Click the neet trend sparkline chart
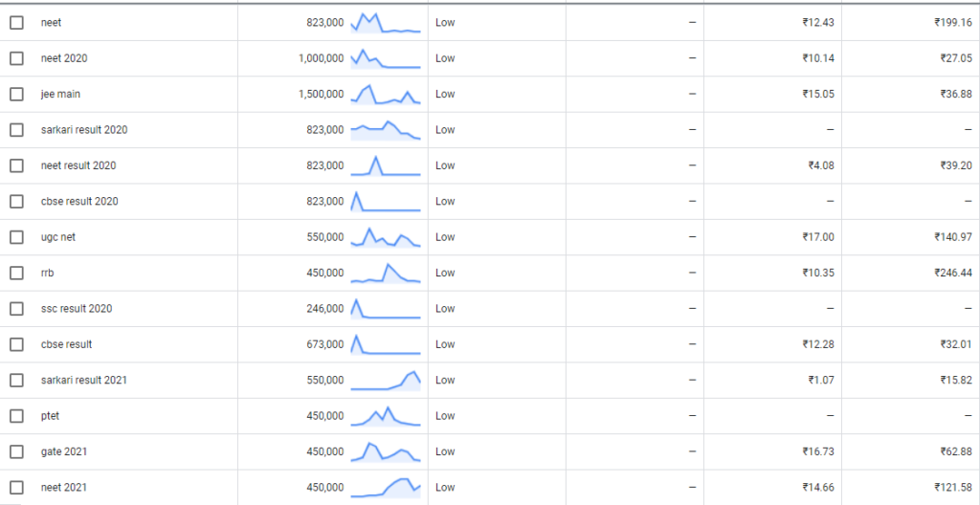The height and width of the screenshot is (505, 980). click(386, 23)
